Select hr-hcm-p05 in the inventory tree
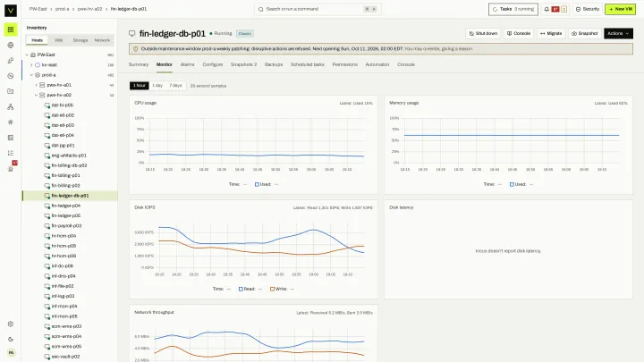The height and width of the screenshot is (362, 644). (x=70, y=246)
